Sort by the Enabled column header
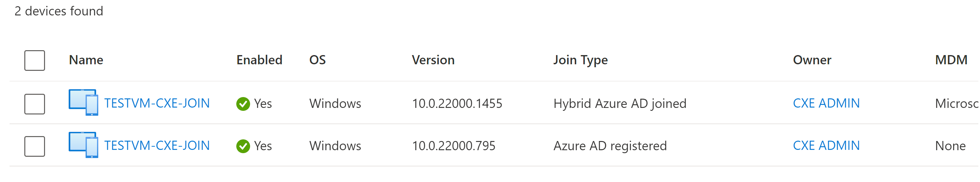The image size is (980, 182). click(259, 60)
